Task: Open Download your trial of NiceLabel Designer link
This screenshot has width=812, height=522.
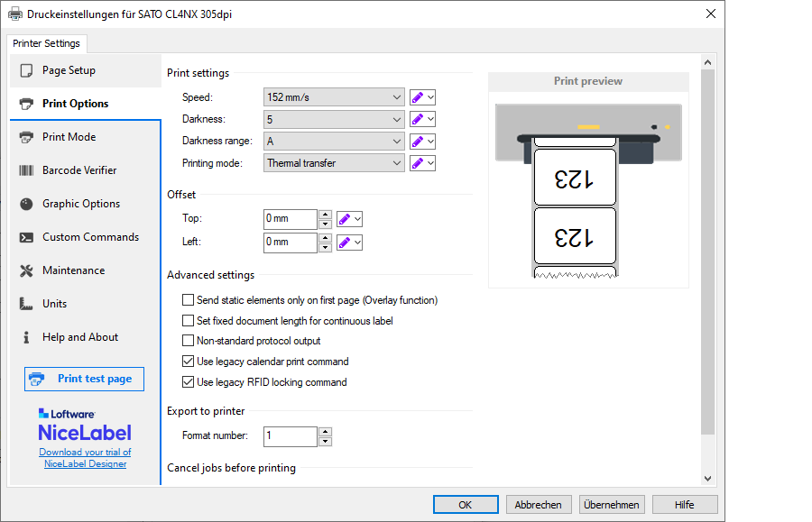Action: (x=85, y=458)
